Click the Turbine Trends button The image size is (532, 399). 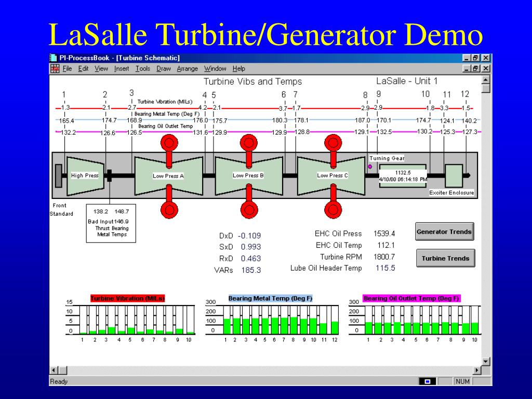point(445,258)
